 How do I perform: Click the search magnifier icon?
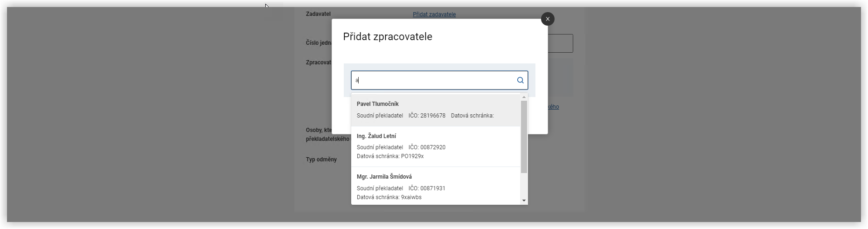[x=520, y=80]
